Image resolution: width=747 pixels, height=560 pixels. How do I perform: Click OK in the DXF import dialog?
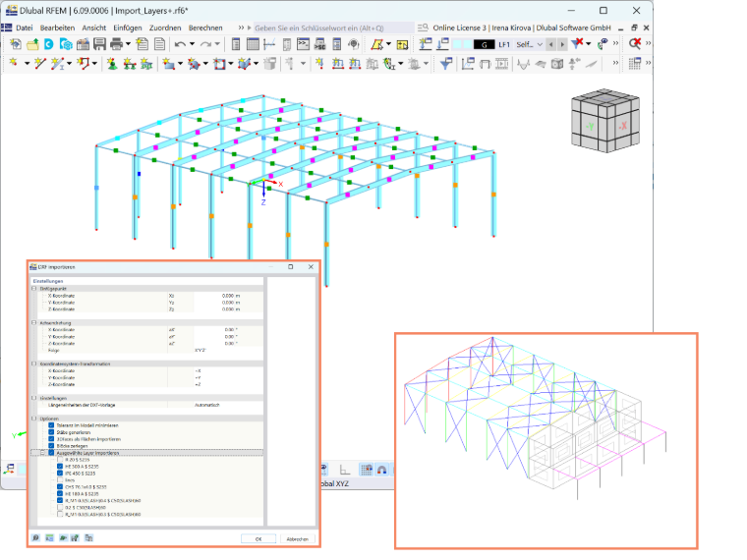[x=259, y=538]
